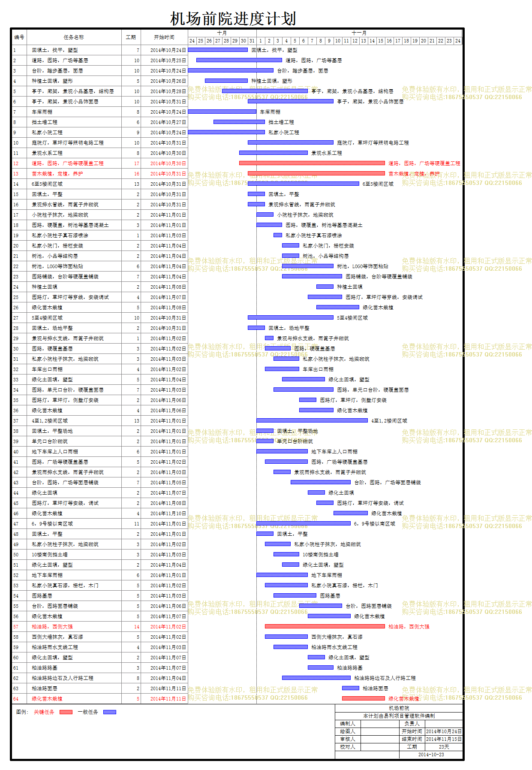Click the 十一月 month header

(x=359, y=33)
